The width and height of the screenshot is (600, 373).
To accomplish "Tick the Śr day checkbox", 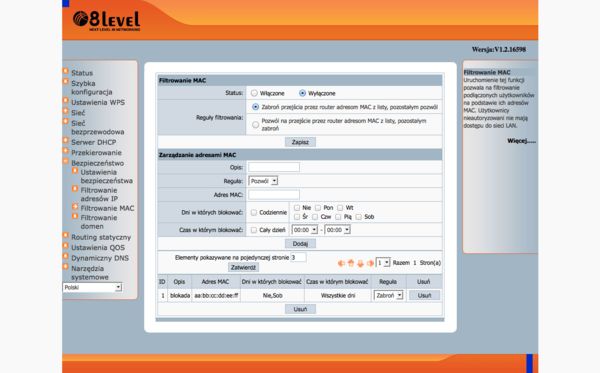I will click(297, 217).
